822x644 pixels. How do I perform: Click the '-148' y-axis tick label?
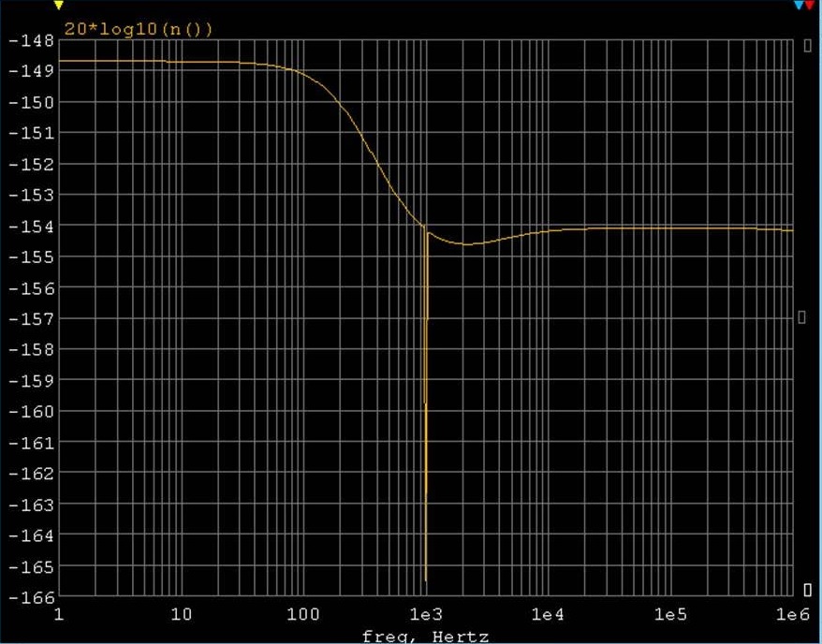(x=31, y=40)
